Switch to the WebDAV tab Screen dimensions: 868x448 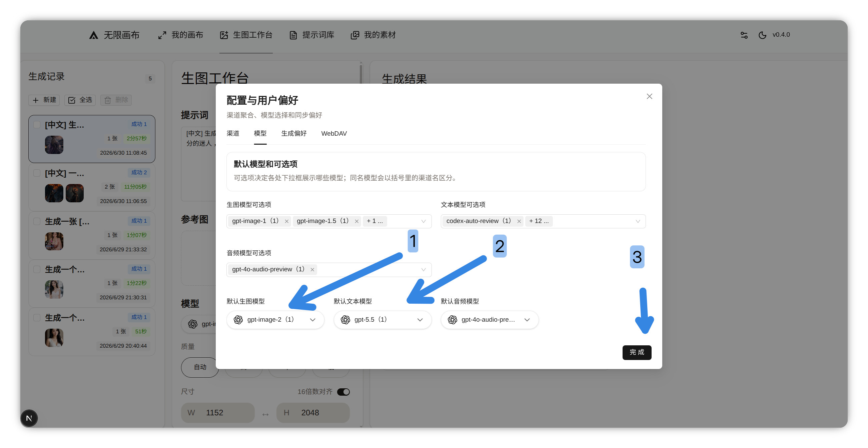(x=334, y=133)
